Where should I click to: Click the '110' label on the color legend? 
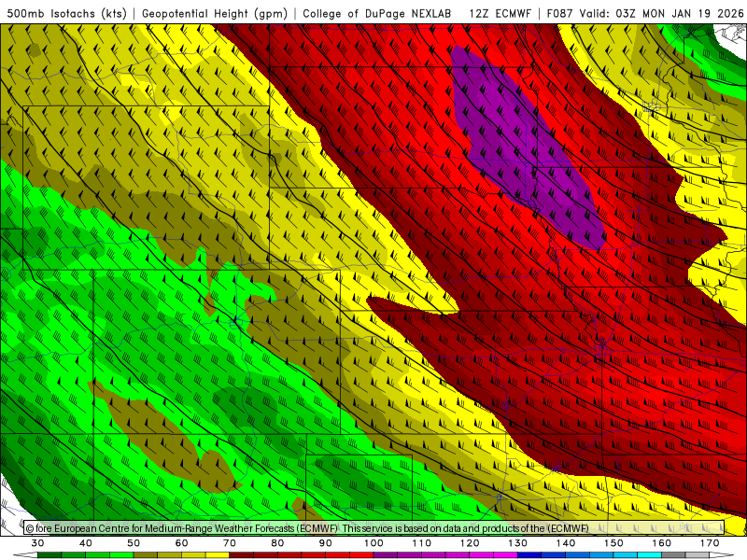tap(422, 543)
